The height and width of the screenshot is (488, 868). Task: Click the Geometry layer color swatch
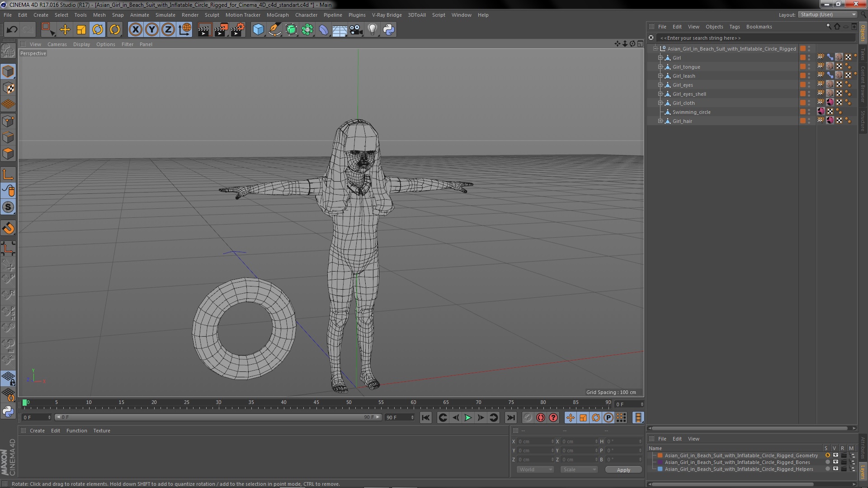(660, 455)
